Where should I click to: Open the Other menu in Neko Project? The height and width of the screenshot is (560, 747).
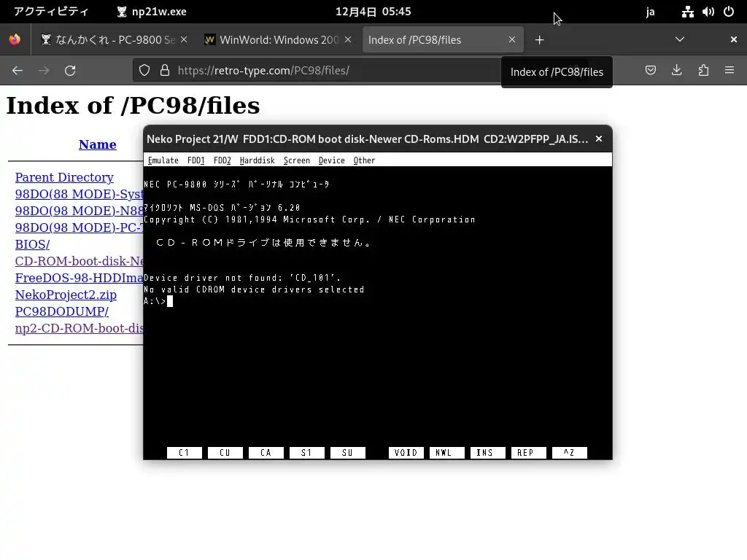click(364, 160)
